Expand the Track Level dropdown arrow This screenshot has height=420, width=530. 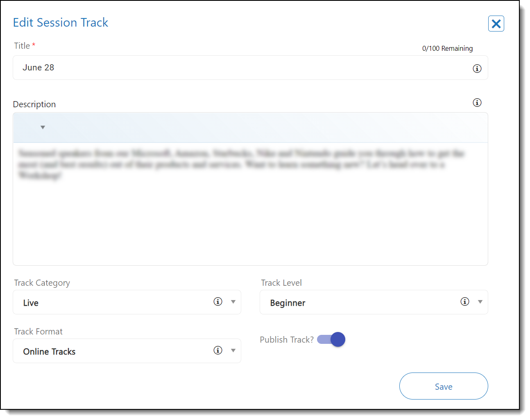(480, 302)
